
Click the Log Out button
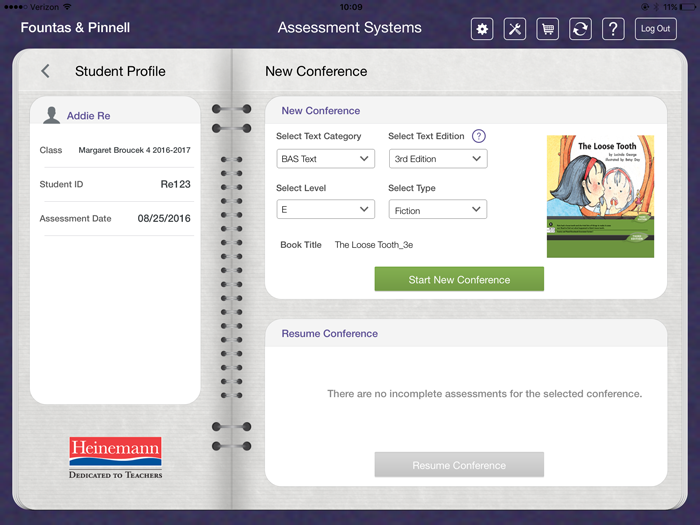(655, 29)
